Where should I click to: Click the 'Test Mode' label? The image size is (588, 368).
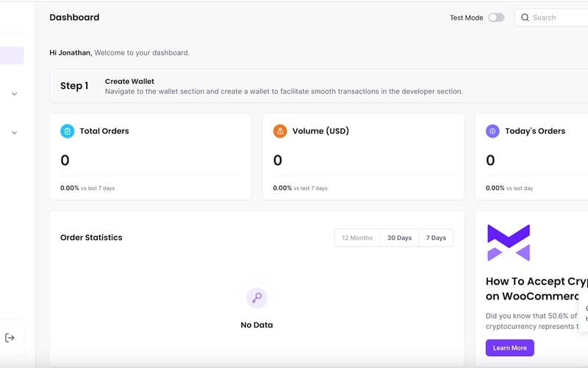[467, 18]
